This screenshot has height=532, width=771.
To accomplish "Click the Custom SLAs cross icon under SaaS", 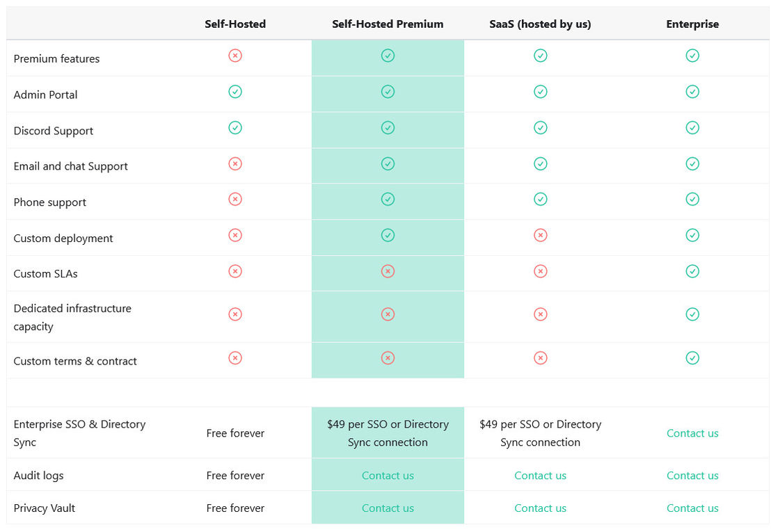I will [x=541, y=271].
